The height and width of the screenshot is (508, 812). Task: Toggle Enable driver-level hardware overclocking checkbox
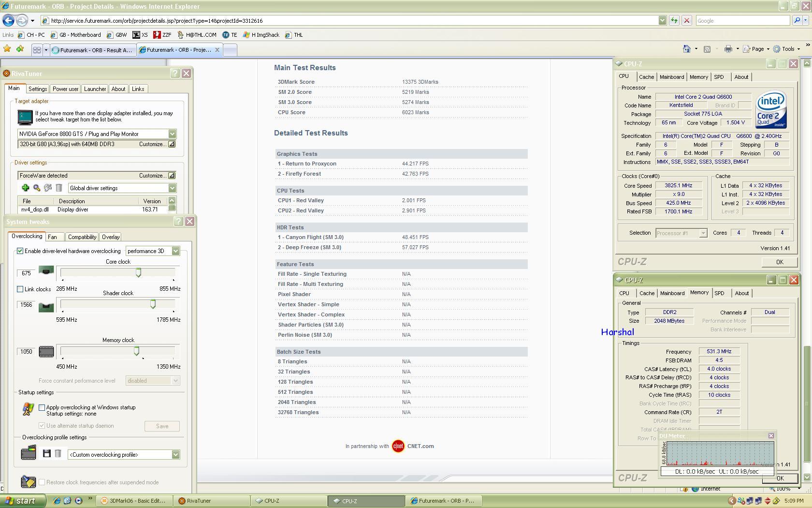[20, 251]
